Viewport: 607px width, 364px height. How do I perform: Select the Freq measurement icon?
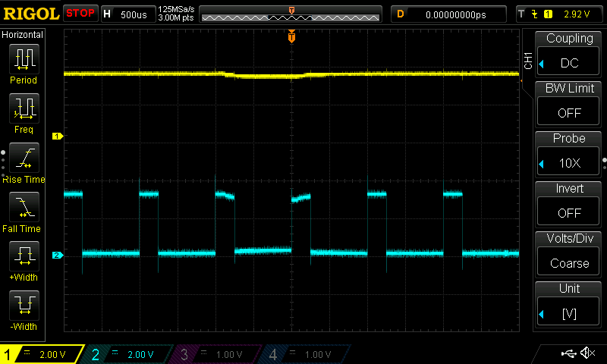point(24,108)
